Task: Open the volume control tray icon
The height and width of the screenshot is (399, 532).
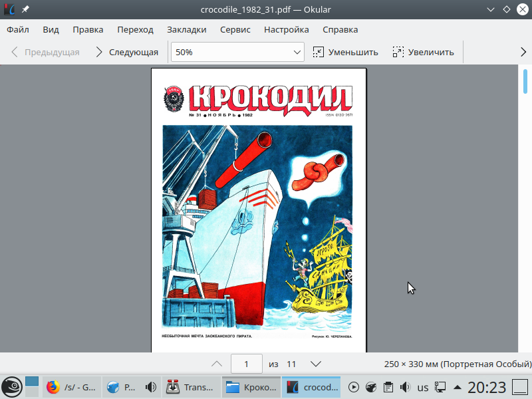Action: tap(405, 387)
